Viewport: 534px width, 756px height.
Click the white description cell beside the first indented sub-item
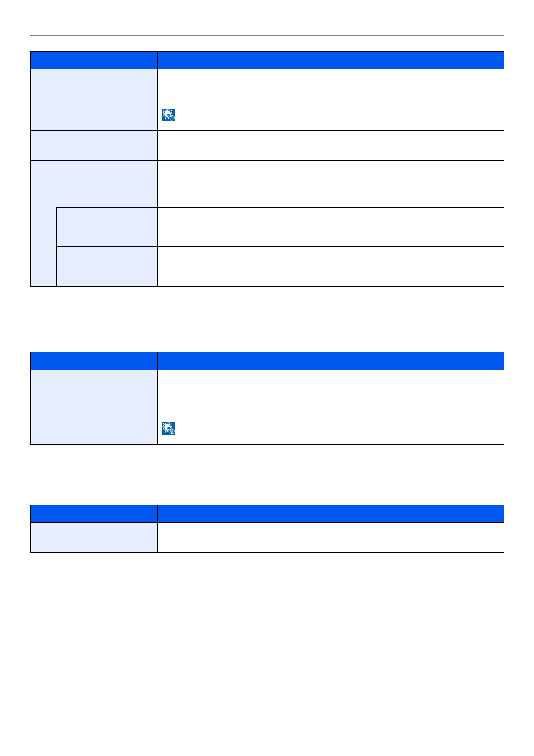click(x=331, y=227)
